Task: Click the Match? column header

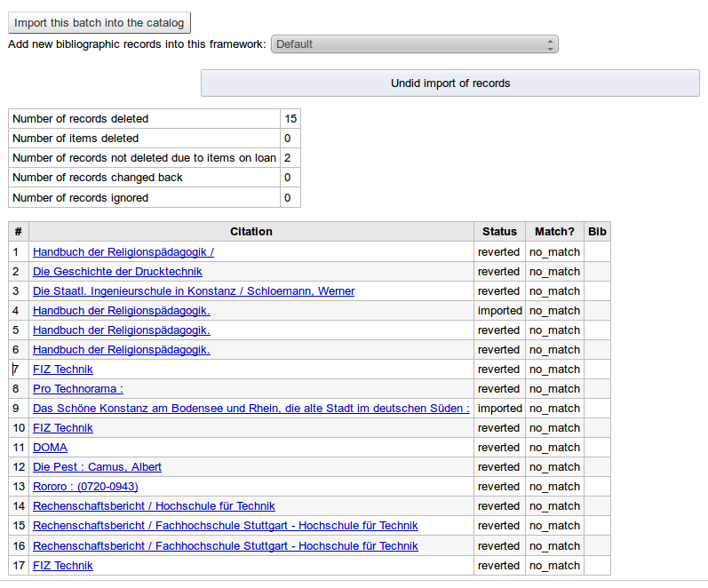Action: pyautogui.click(x=554, y=232)
